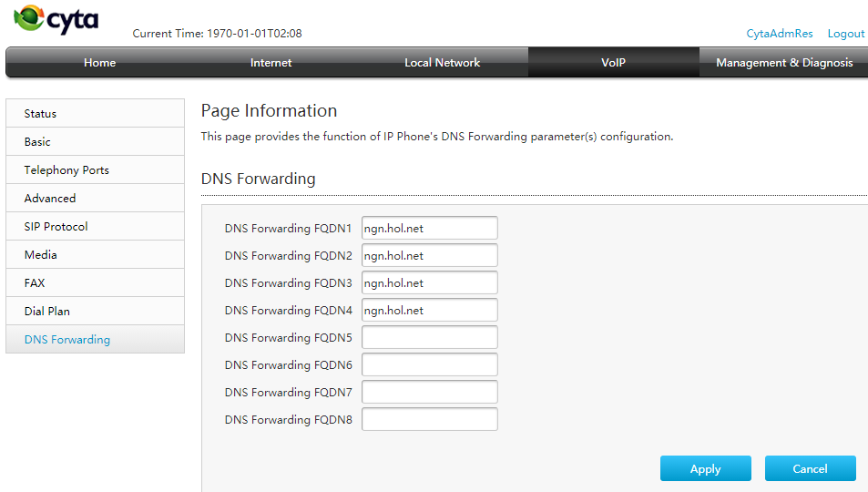The height and width of the screenshot is (492, 868).
Task: Open FAX sidebar item
Action: [x=96, y=283]
